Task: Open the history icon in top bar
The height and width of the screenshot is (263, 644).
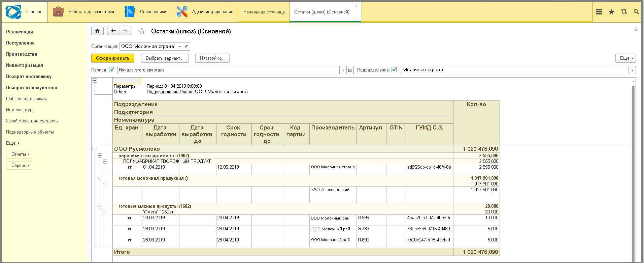Action: point(624,12)
